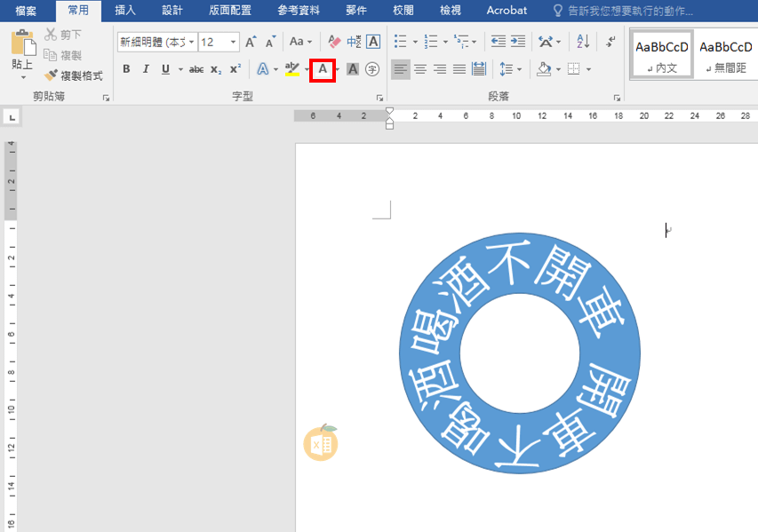Image resolution: width=758 pixels, height=532 pixels.
Task: Toggle center paragraph alignment
Action: 420,69
